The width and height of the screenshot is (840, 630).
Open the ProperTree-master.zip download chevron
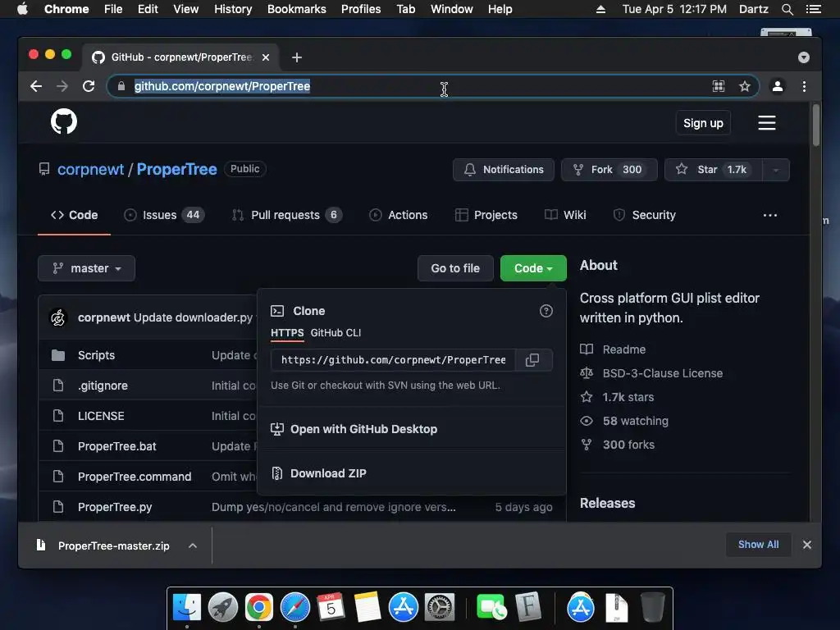tap(193, 546)
